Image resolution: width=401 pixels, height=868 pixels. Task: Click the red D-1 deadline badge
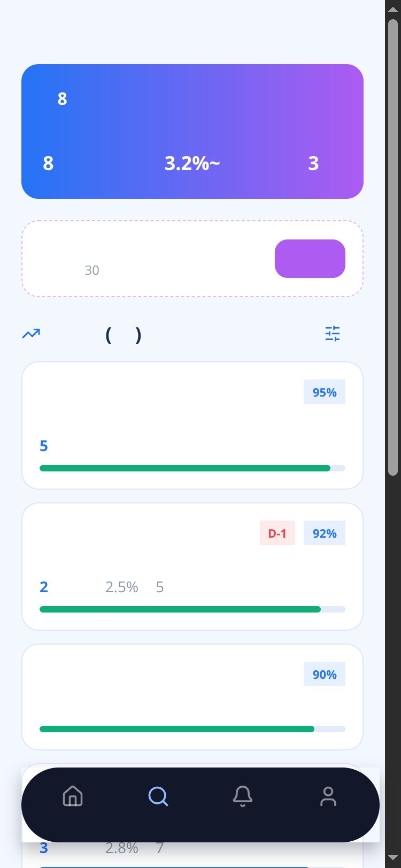click(x=277, y=533)
